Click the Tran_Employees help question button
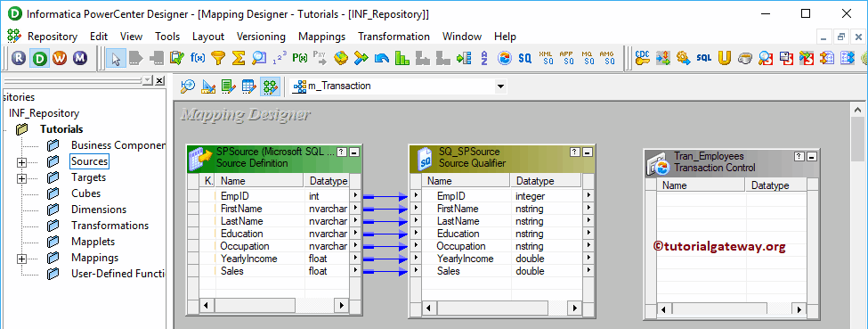868x329 pixels. click(x=799, y=156)
